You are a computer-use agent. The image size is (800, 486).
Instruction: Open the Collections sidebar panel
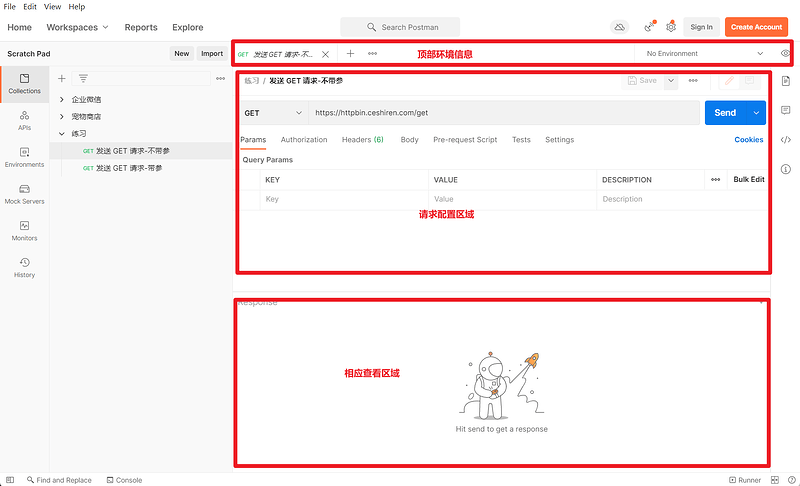(x=24, y=84)
